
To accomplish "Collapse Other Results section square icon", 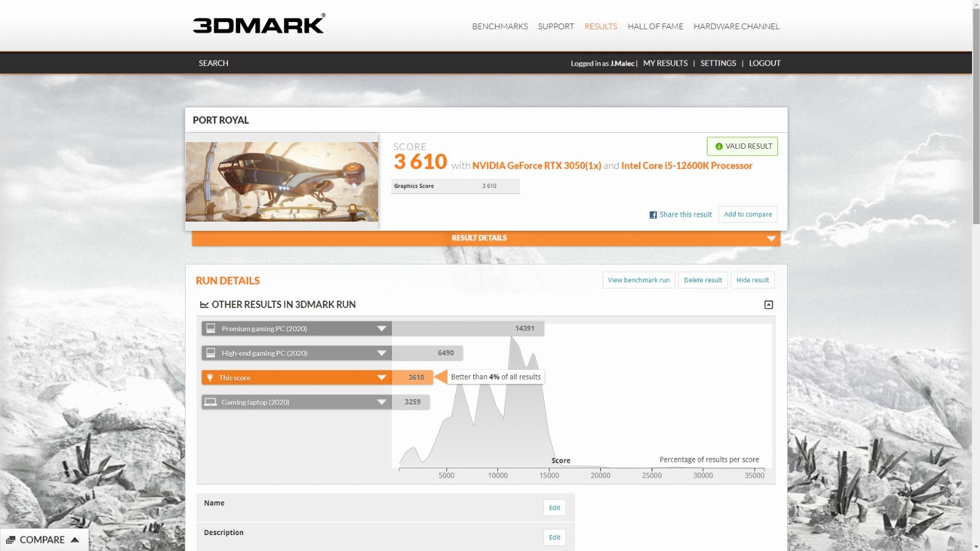I will point(769,305).
